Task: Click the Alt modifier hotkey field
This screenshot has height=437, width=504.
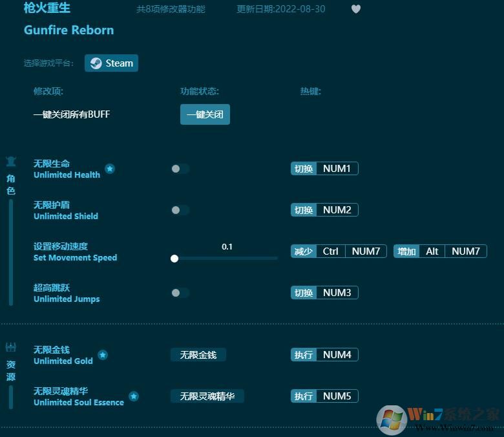Action: 432,251
